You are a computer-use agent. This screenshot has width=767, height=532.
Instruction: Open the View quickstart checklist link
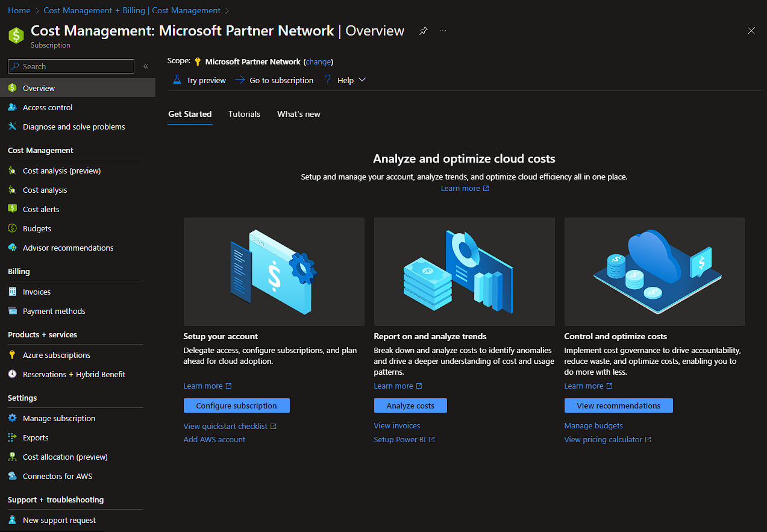230,426
